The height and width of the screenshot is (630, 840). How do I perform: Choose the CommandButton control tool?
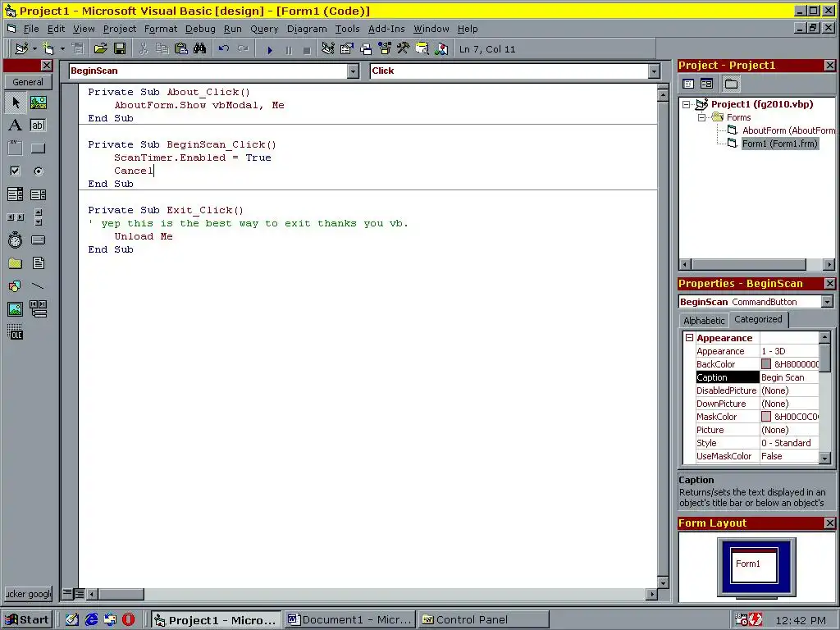coord(38,148)
